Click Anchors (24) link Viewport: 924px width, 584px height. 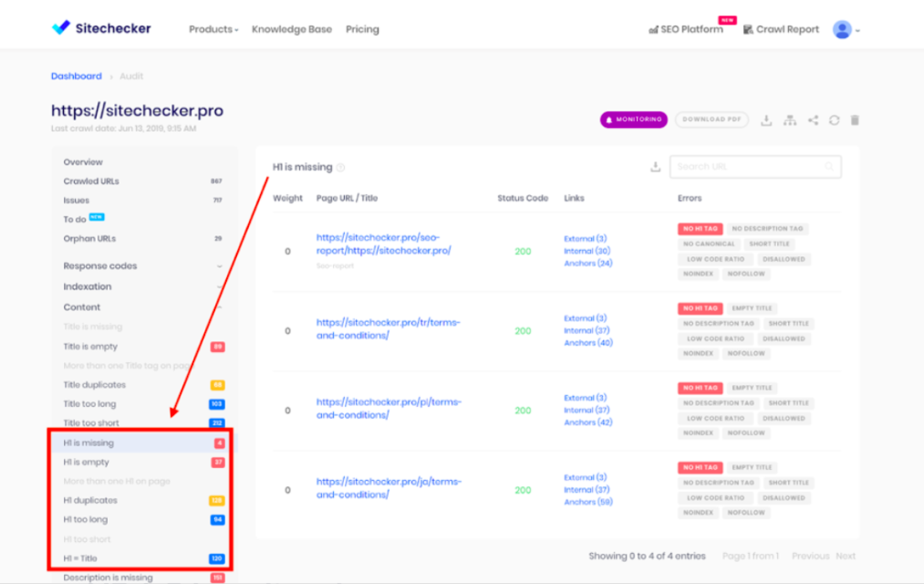click(588, 264)
